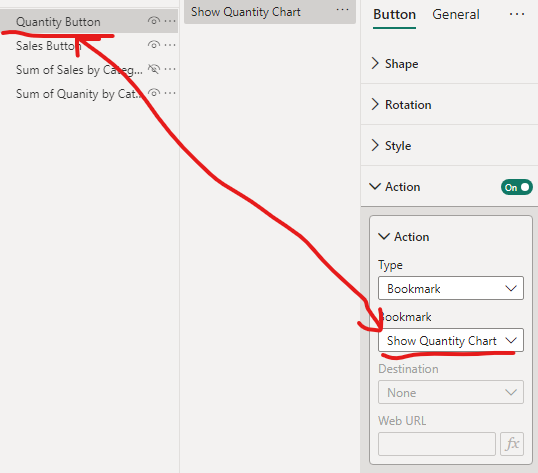
Task: Click the Web URL input field
Action: (437, 444)
